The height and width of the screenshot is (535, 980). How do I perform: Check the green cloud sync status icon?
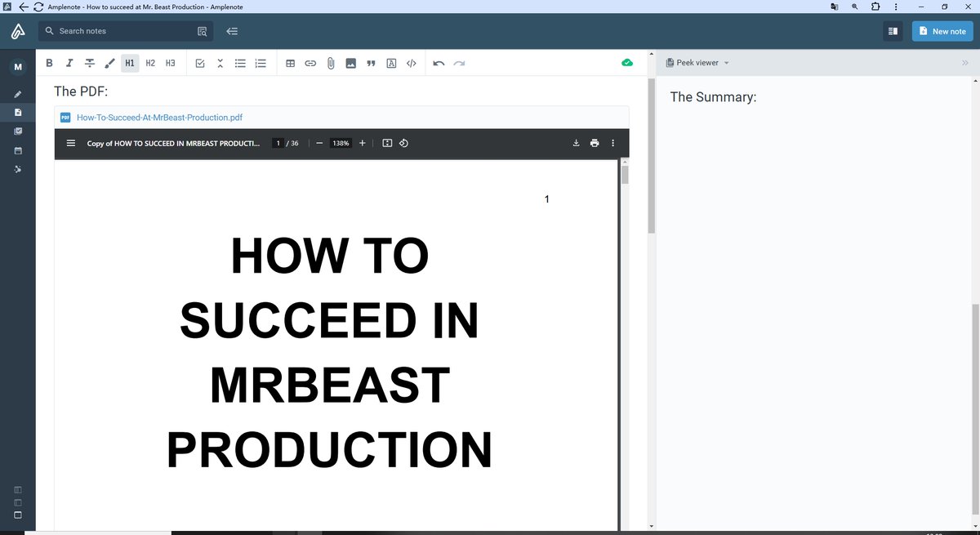pyautogui.click(x=627, y=63)
